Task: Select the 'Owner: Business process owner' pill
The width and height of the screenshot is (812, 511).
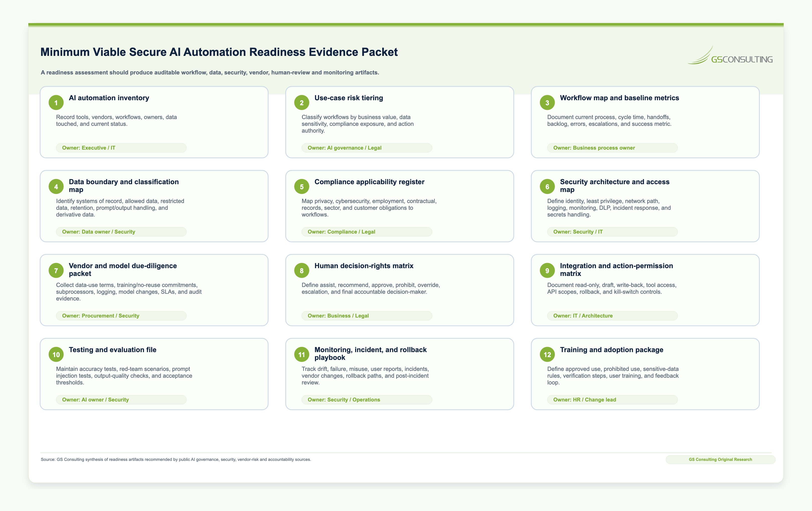Action: click(x=612, y=148)
